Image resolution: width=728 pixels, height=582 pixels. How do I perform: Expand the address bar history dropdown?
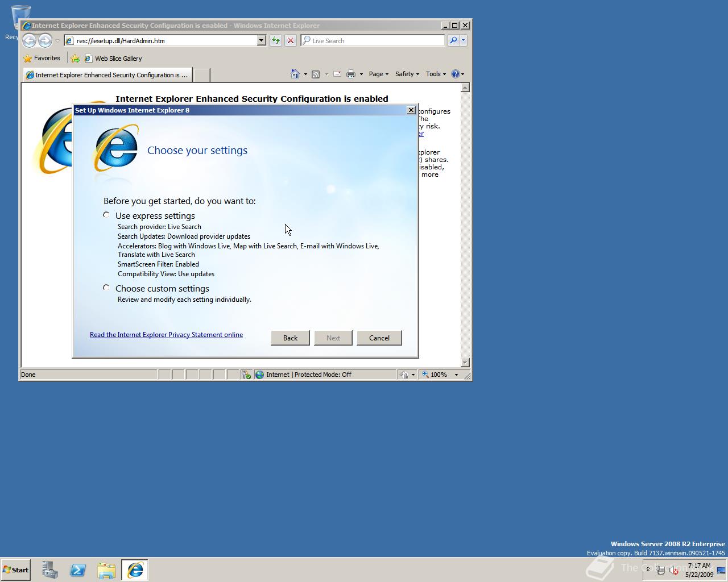coord(262,41)
